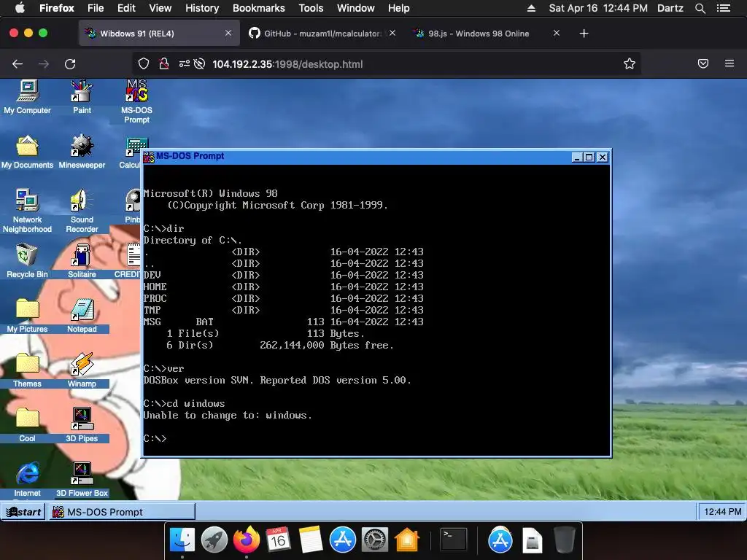Click the shield tracking protection icon
The width and height of the screenshot is (747, 560).
pyautogui.click(x=144, y=64)
